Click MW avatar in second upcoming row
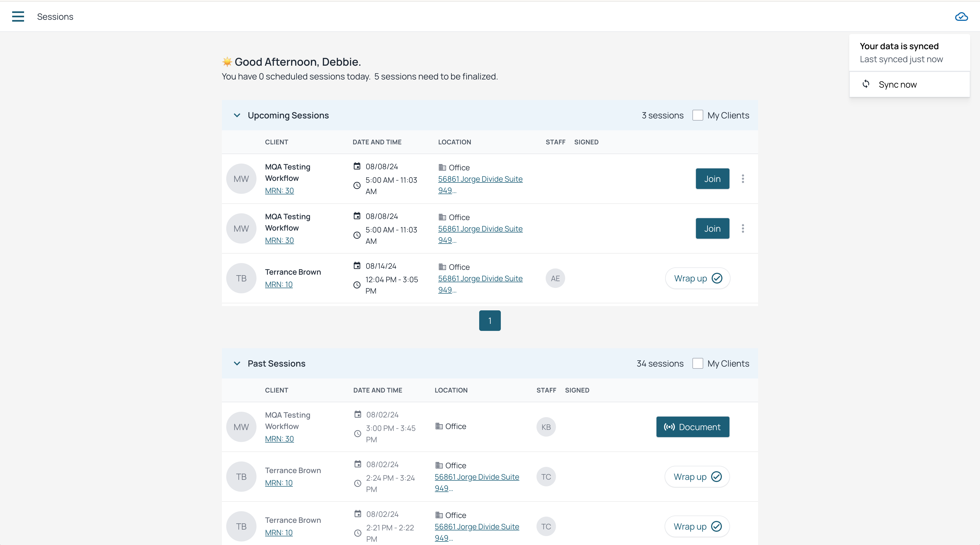 (x=241, y=229)
